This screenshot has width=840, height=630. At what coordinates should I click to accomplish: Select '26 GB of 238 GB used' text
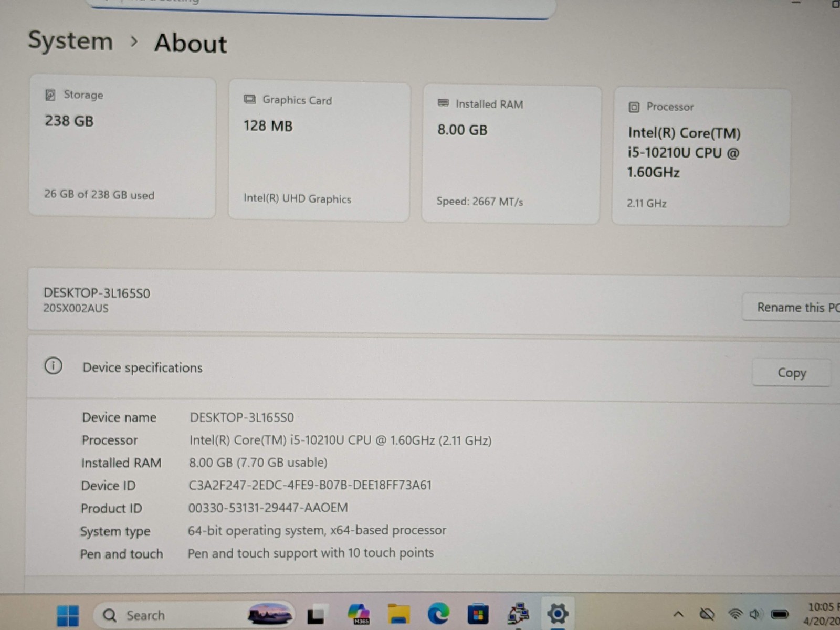(x=99, y=194)
